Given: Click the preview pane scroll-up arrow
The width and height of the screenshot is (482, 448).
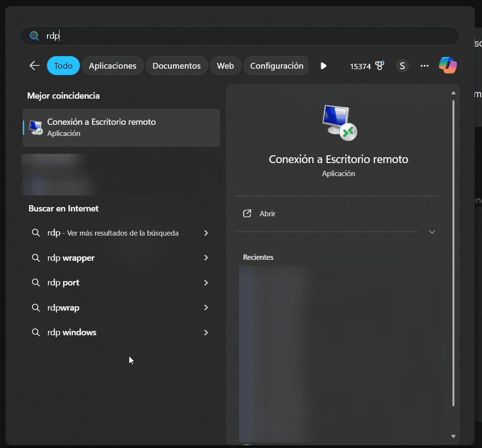Looking at the screenshot, I should [453, 93].
